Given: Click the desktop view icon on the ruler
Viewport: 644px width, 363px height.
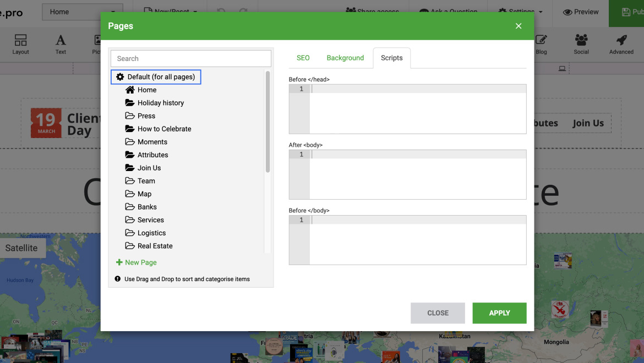Looking at the screenshot, I should tap(562, 69).
